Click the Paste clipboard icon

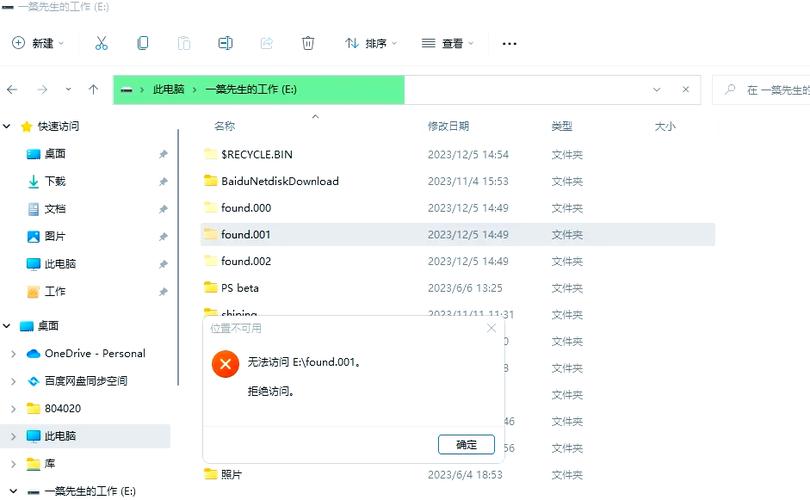[x=184, y=43]
